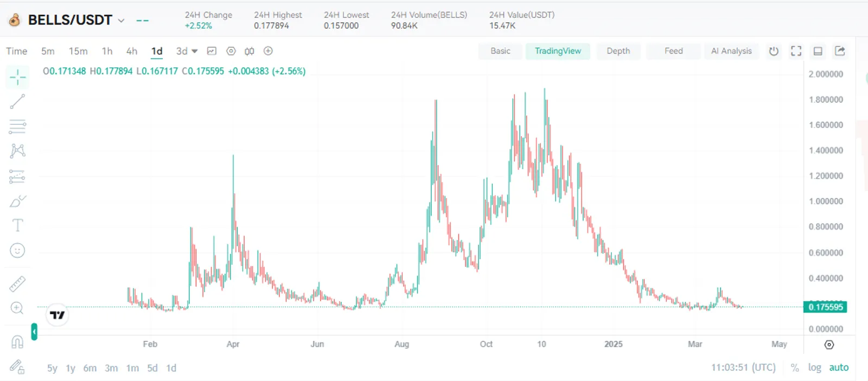The height and width of the screenshot is (381, 868).
Task: Select the trend line drawing tool
Action: pos(17,101)
